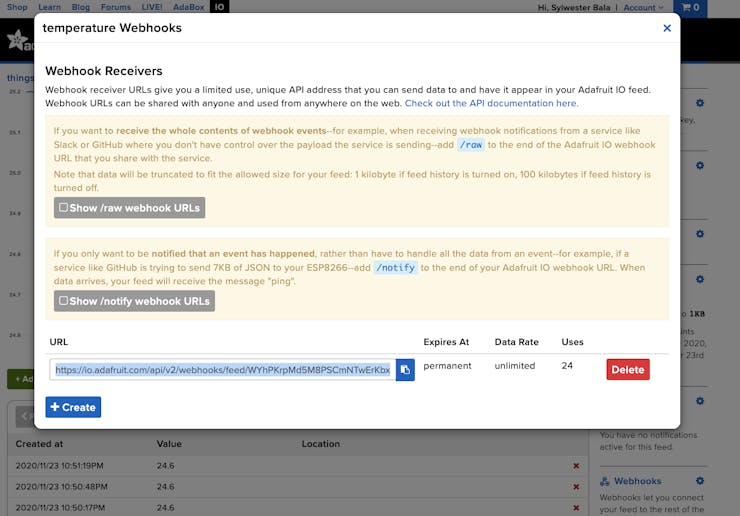The image size is (740, 516).
Task: Enable Show /raw webhook URLs checkbox
Action: [64, 207]
